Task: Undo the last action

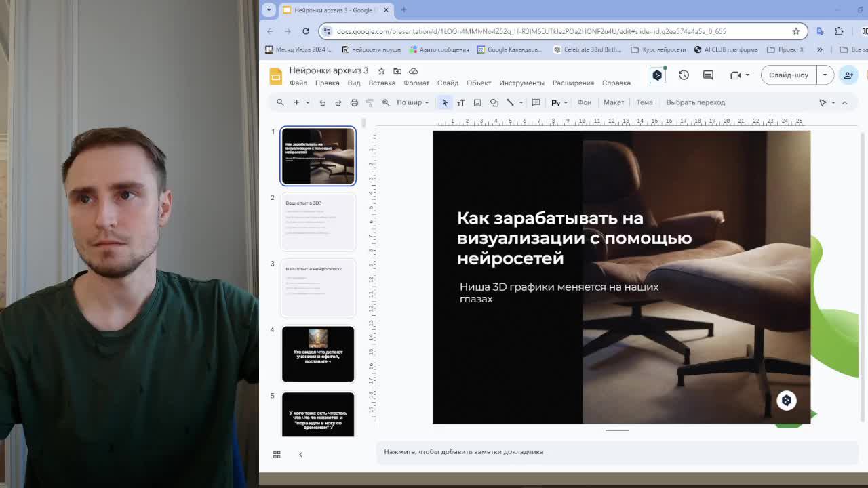Action: 322,102
